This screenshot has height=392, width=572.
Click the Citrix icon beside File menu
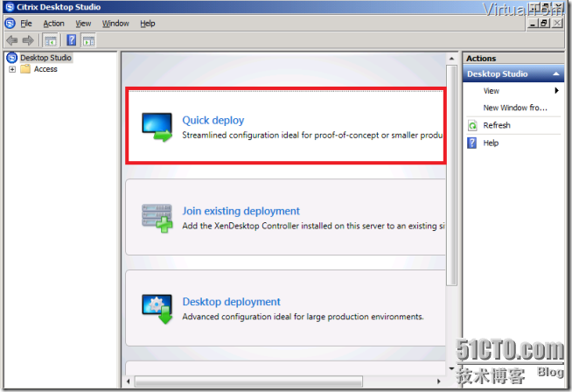pyautogui.click(x=10, y=24)
